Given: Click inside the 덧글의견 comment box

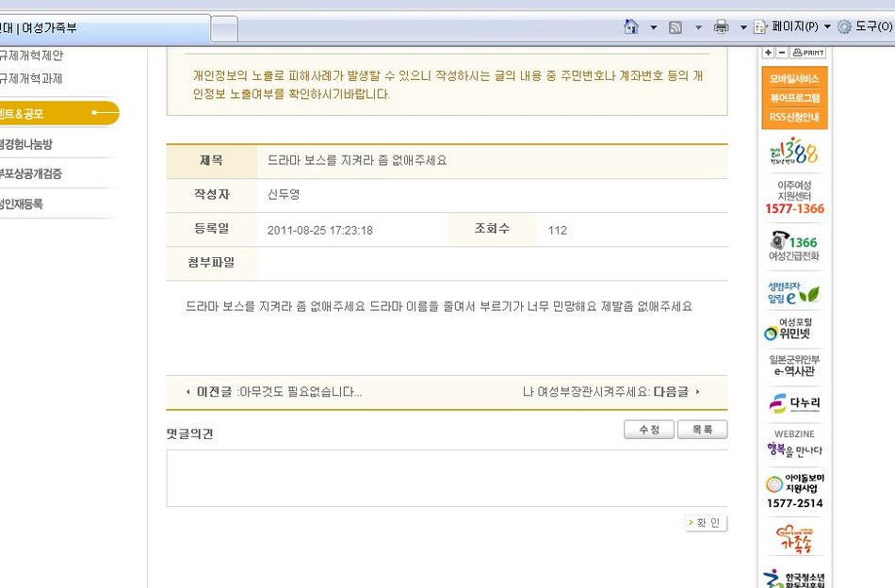Looking at the screenshot, I should click(447, 478).
